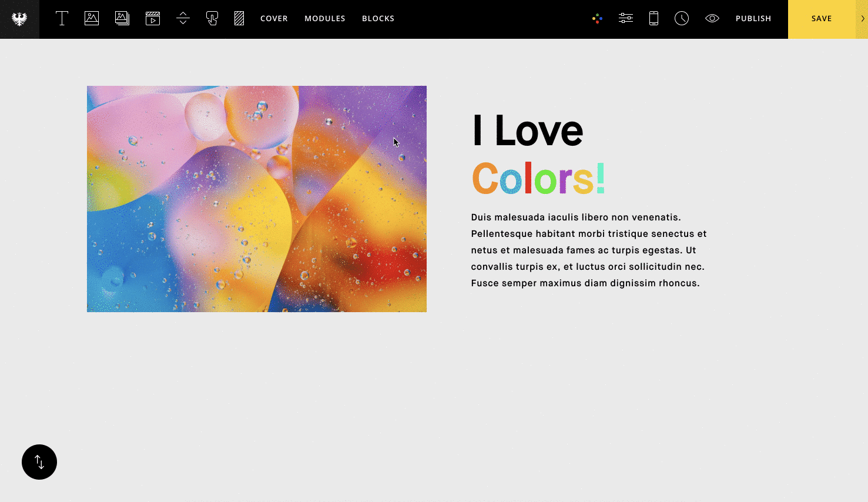Click the Publish button
The height and width of the screenshot is (502, 868).
[753, 19]
